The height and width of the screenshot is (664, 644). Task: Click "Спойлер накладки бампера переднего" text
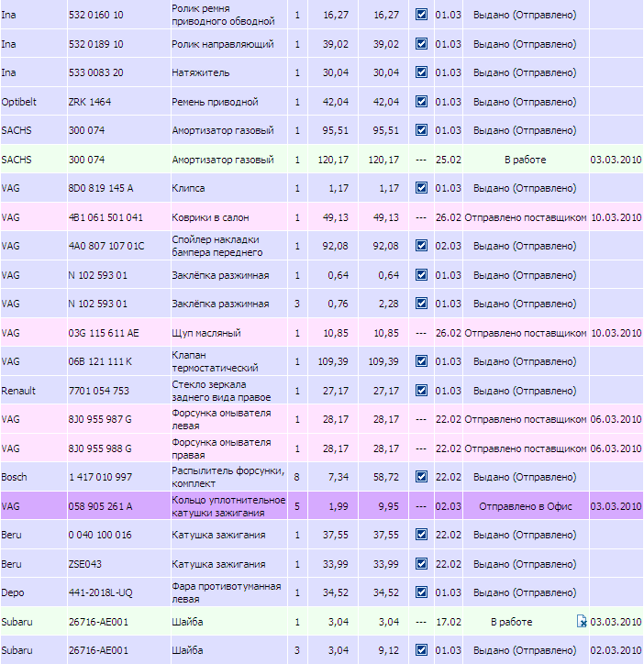(x=217, y=246)
